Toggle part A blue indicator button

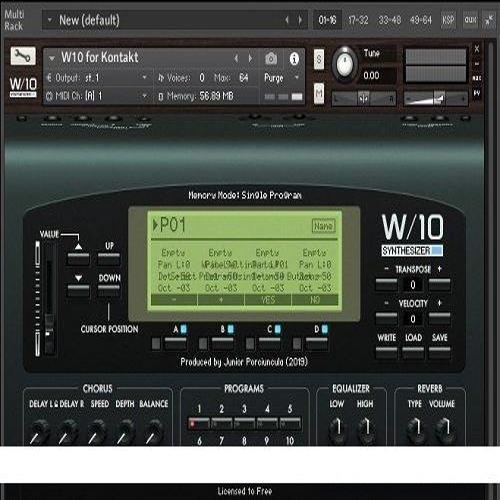[183, 329]
